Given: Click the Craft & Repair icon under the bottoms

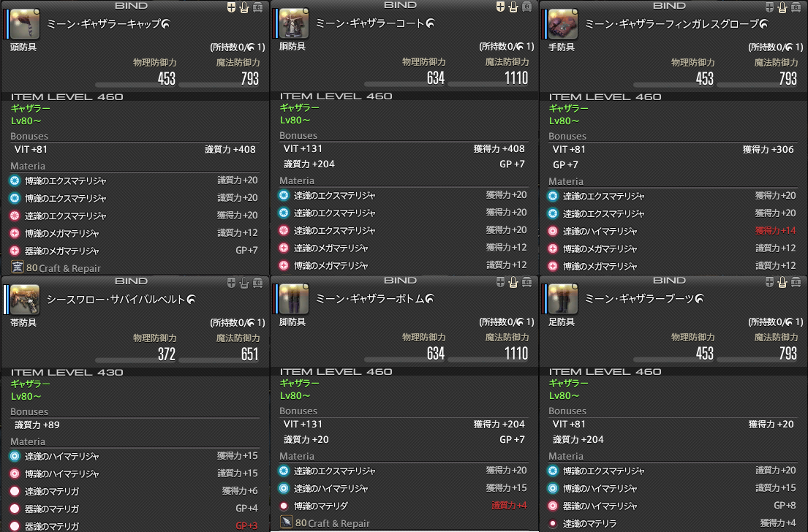Looking at the screenshot, I should click(x=286, y=522).
